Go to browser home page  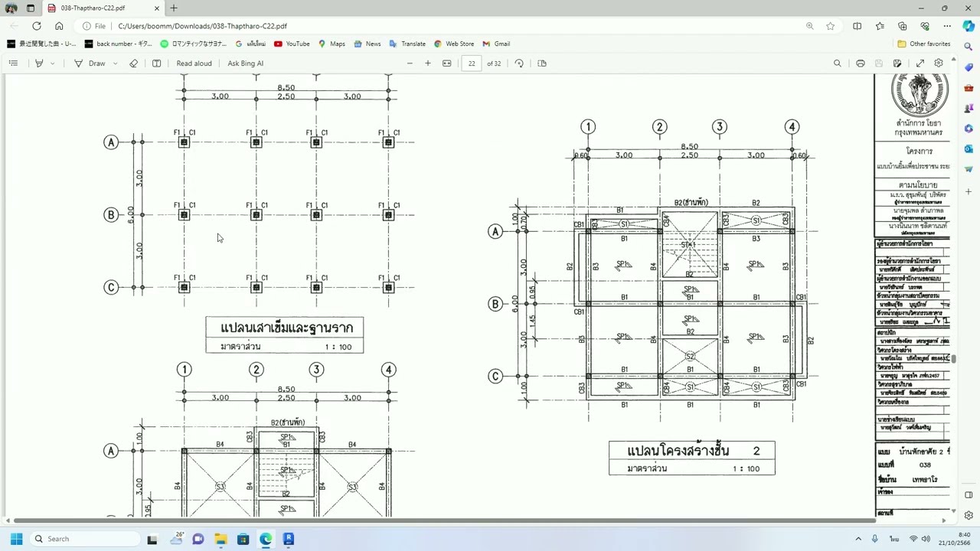(x=59, y=26)
